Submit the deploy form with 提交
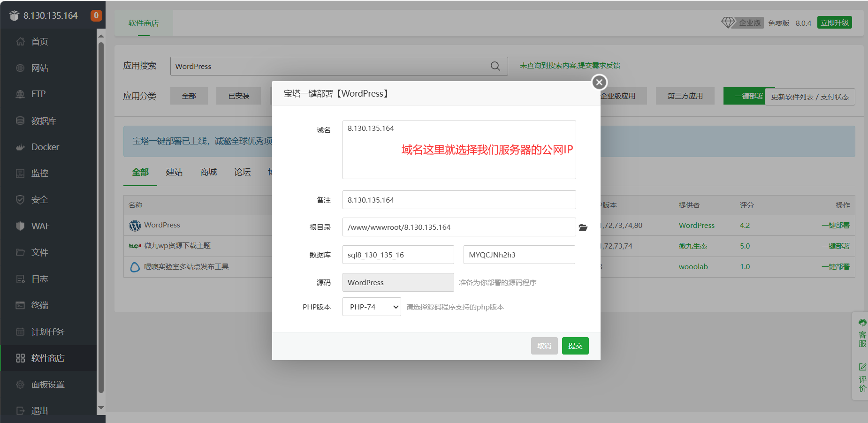Screen dimensions: 868x423 point(575,346)
